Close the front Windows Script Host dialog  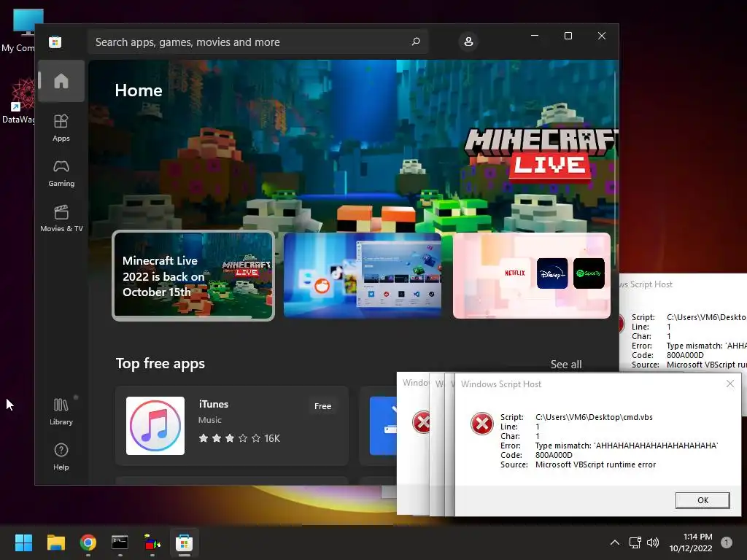[x=729, y=384]
